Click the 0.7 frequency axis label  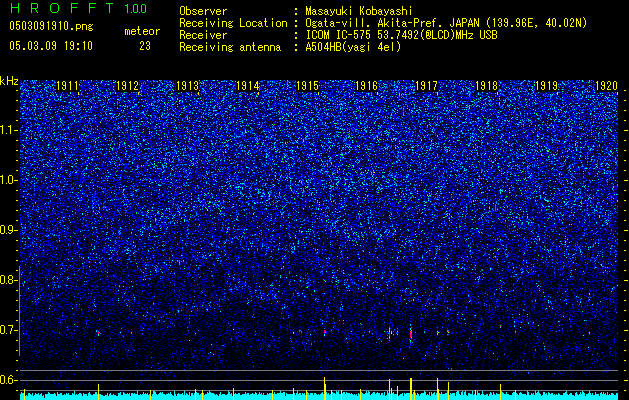8,330
